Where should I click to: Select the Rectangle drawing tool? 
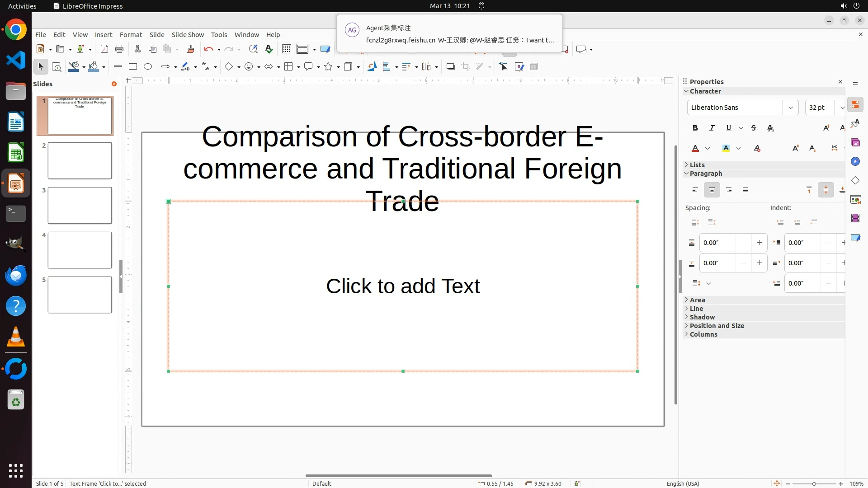click(x=133, y=67)
